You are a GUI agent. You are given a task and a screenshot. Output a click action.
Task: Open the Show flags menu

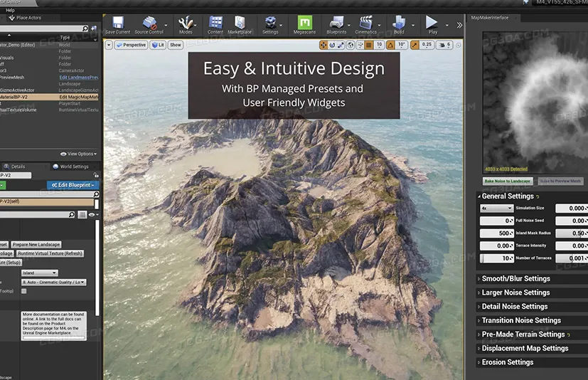tap(176, 45)
